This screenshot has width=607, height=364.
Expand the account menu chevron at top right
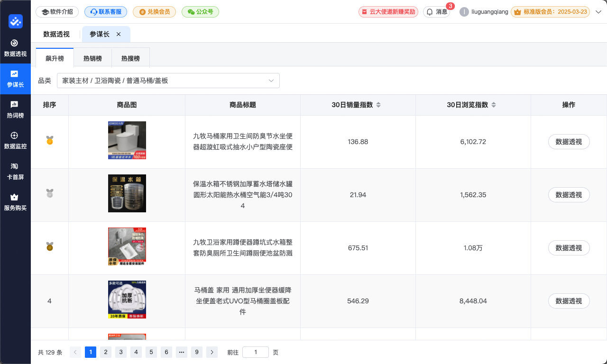(598, 12)
